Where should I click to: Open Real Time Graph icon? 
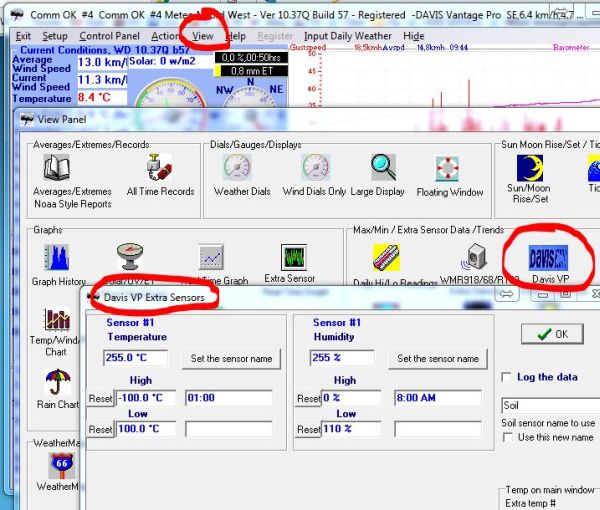point(211,257)
